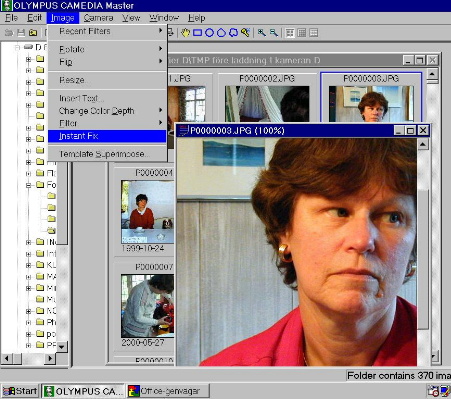Collapse the Fo folder in tree
The image size is (451, 399).
coord(28,185)
